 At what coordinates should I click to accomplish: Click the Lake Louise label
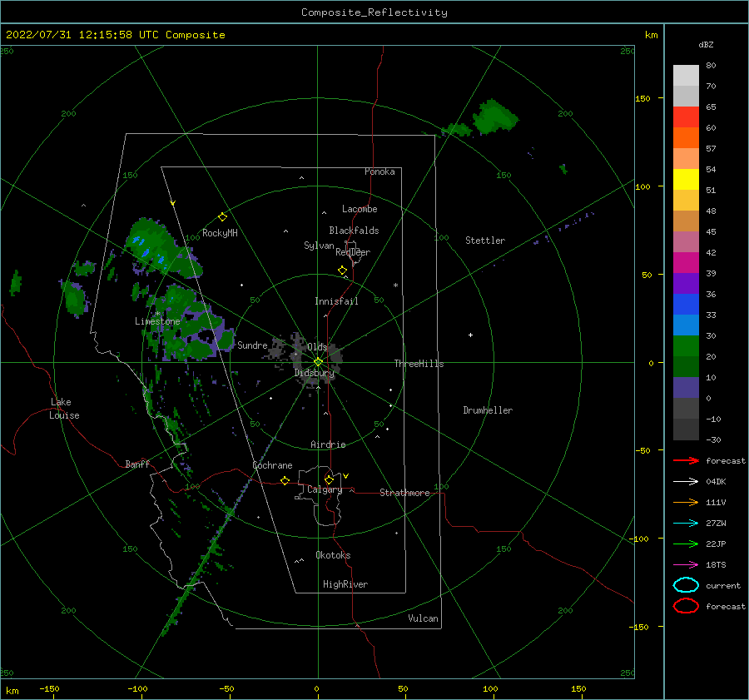(x=64, y=409)
